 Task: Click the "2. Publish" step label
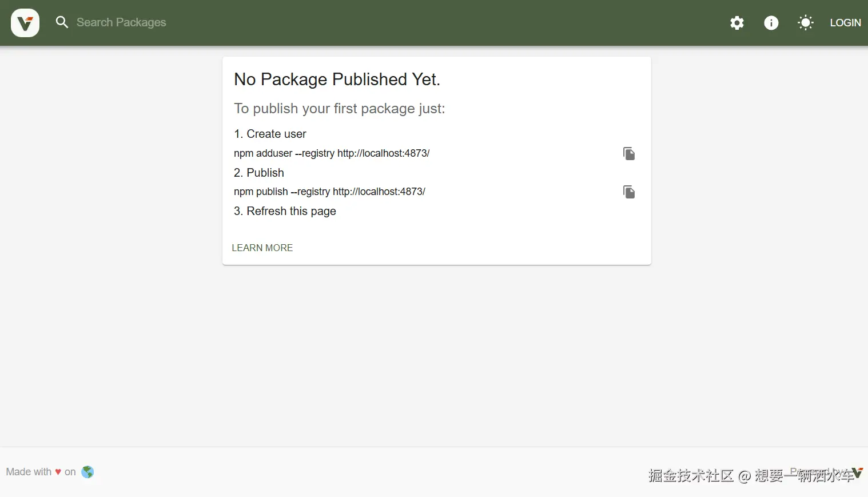(259, 173)
